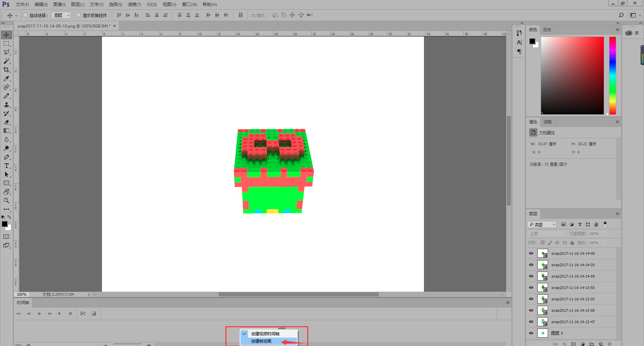Enable Show Transform Controls checkbox
This screenshot has height=346, width=644.
coord(78,15)
